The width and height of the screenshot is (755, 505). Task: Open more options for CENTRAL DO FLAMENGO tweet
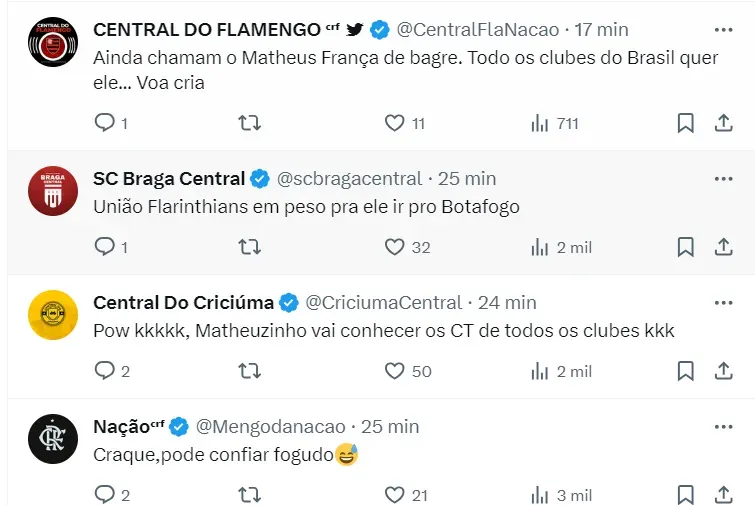click(x=723, y=29)
